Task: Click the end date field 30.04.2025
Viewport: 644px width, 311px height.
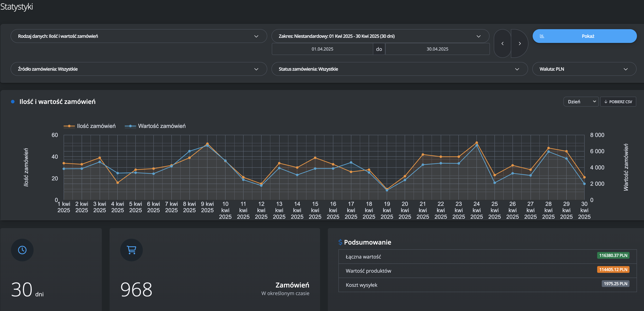Action: [437, 49]
